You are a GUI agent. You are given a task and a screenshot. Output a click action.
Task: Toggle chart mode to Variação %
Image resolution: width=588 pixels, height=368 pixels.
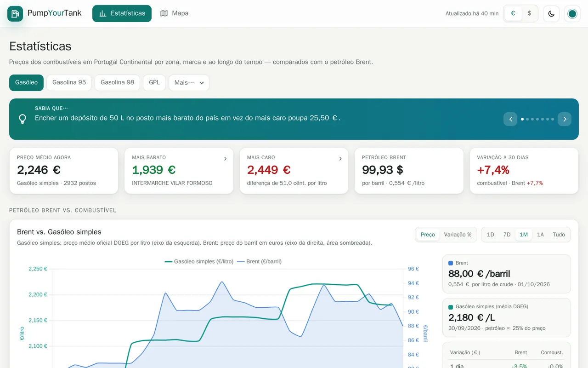tap(458, 235)
